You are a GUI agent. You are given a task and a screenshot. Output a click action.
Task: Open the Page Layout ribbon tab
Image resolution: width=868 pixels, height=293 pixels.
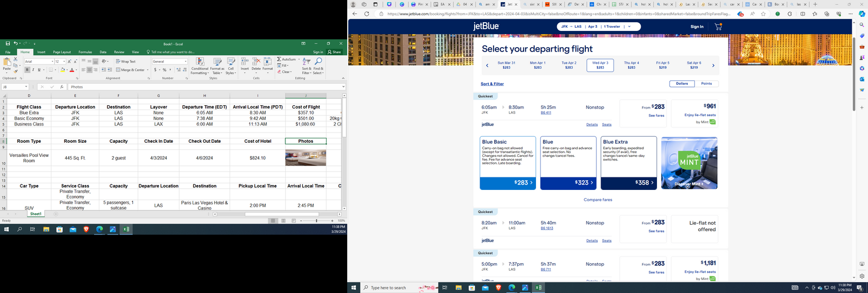(x=62, y=52)
